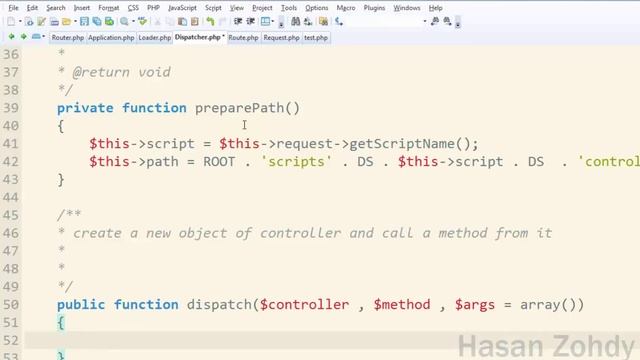640x360 pixels.
Task: Switch to the Request.php tab
Action: 281,38
